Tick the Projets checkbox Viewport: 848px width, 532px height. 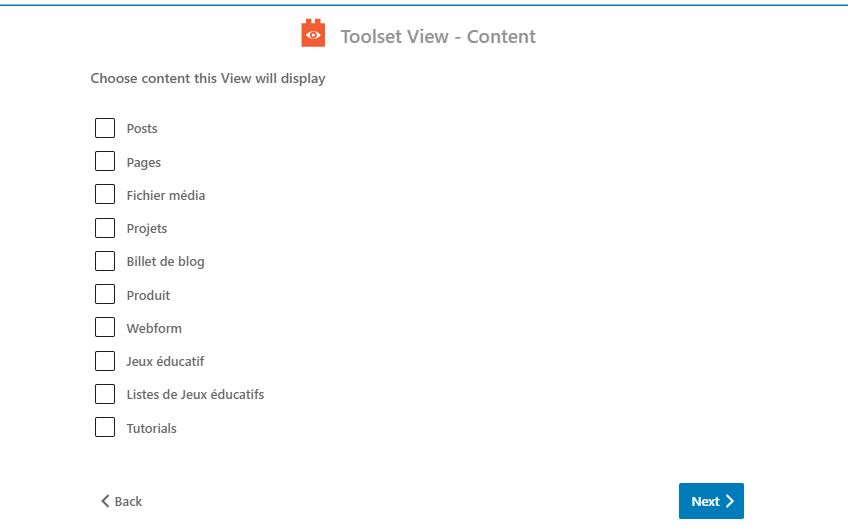(105, 228)
